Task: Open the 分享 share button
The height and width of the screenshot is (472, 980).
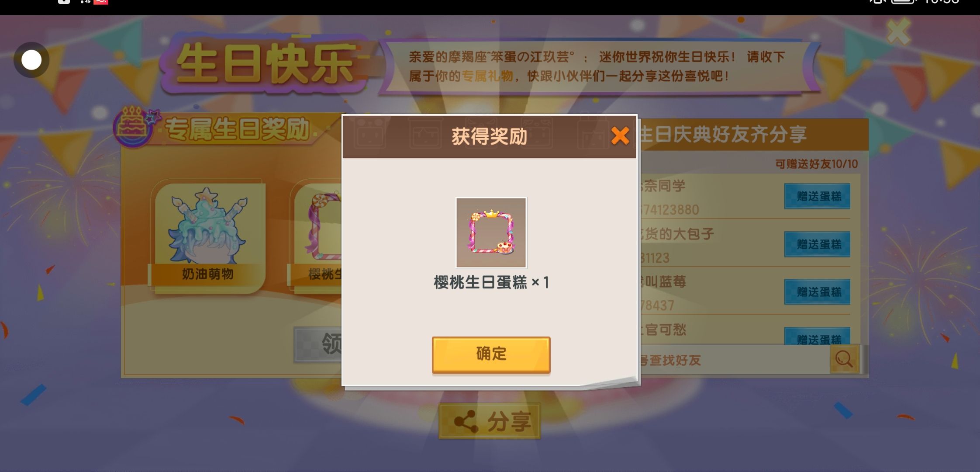Action: tap(490, 421)
